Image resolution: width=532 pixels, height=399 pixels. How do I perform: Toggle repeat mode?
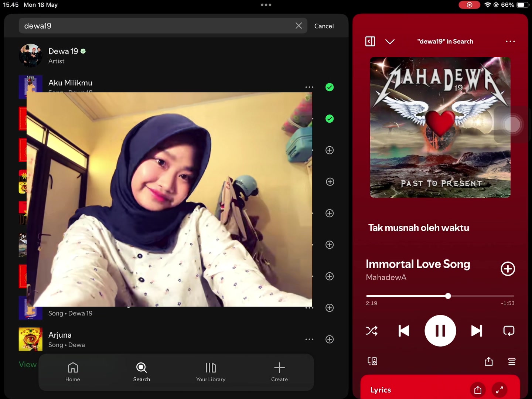pyautogui.click(x=509, y=331)
